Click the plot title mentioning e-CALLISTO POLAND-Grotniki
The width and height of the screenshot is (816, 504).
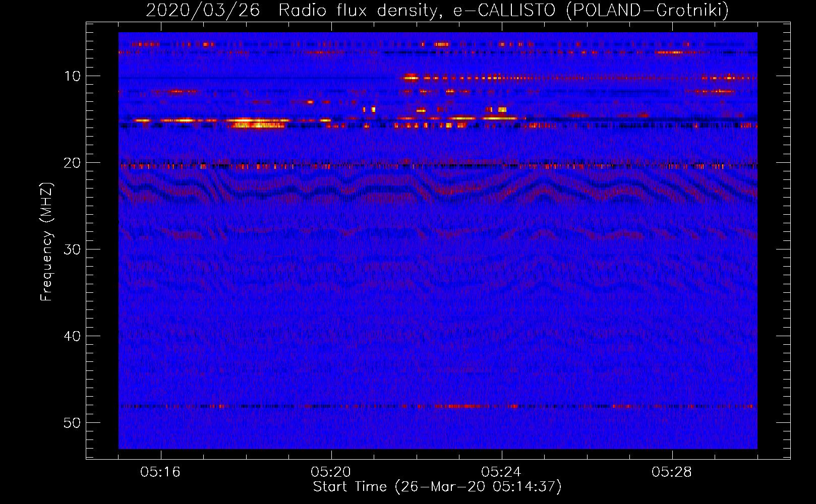point(437,10)
